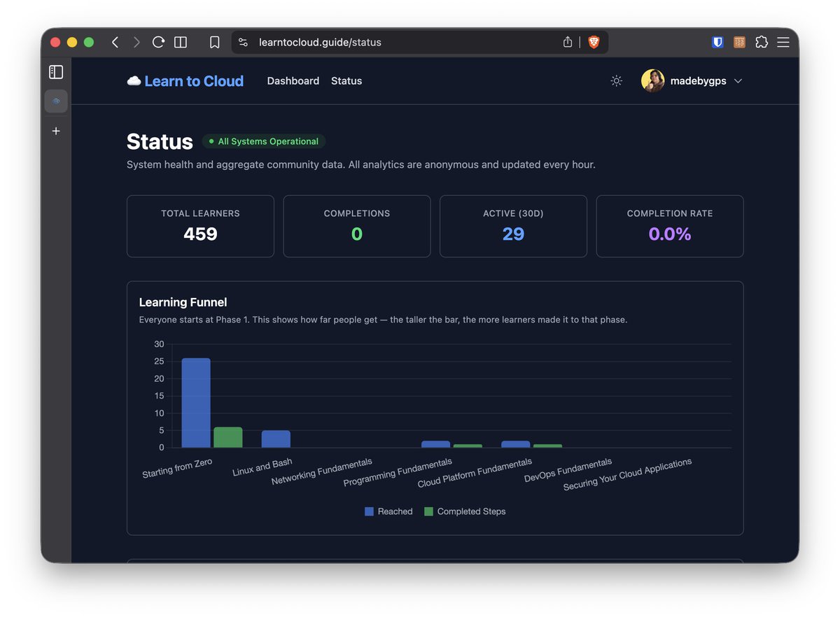The width and height of the screenshot is (840, 617).
Task: Bookmark this page with the bookmark icon
Action: click(215, 42)
